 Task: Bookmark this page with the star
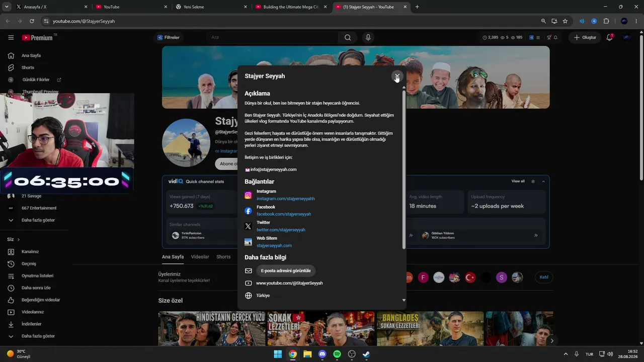pyautogui.click(x=565, y=21)
